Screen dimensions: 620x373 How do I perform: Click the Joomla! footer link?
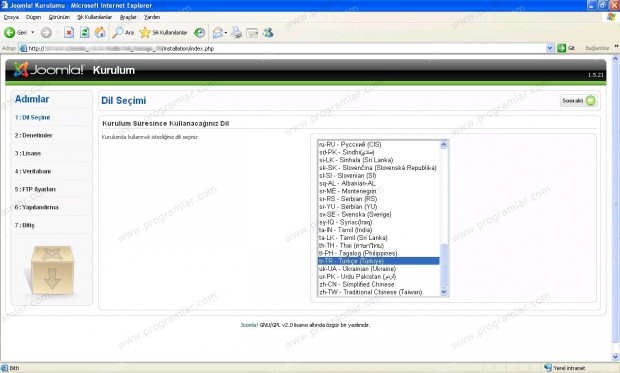(x=249, y=325)
